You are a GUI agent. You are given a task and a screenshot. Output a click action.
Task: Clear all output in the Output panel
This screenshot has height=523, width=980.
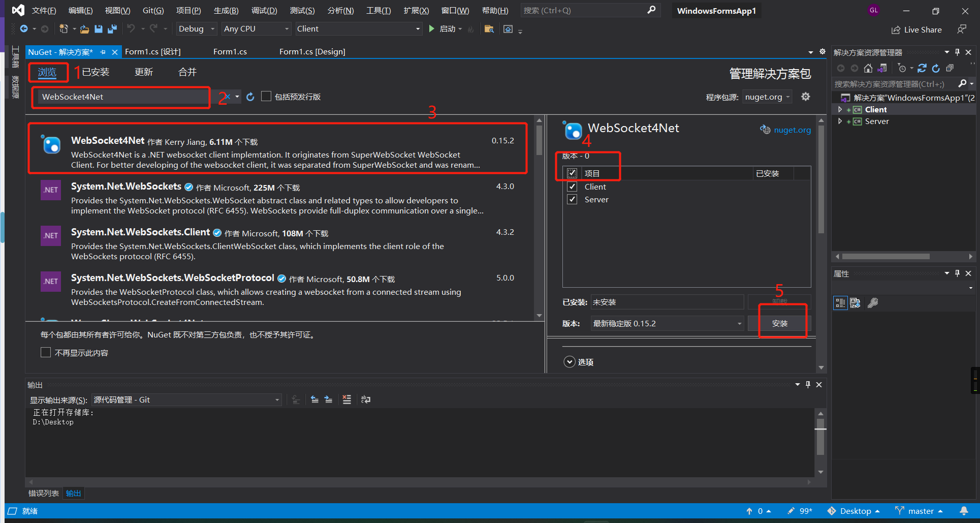click(x=347, y=399)
